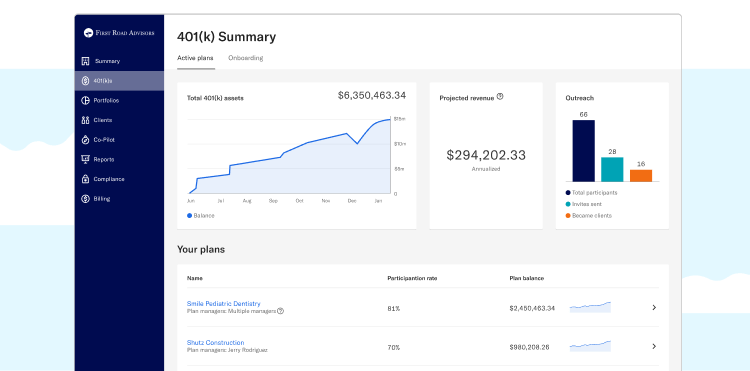Viewport: 750px width, 371px height.
Task: Click the Clients people icon
Action: click(x=86, y=120)
